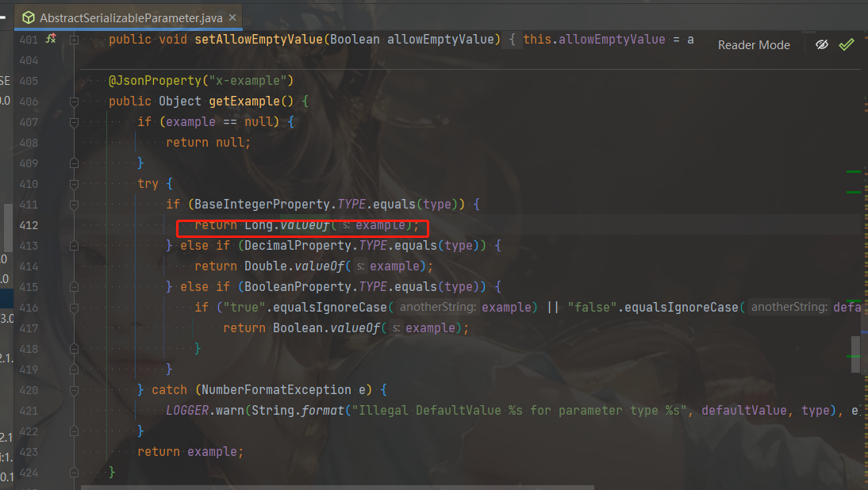868x490 pixels.
Task: Click the example variable on the return statement
Action: click(379, 224)
